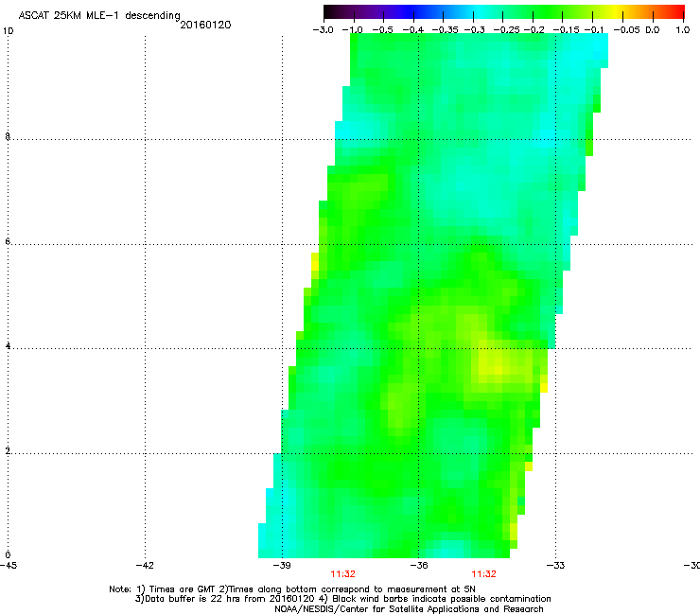Click the longitude axis label -42

click(145, 566)
